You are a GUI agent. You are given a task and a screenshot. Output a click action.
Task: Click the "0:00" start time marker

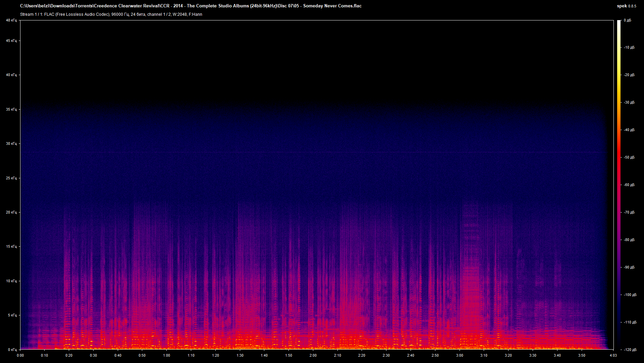20,355
